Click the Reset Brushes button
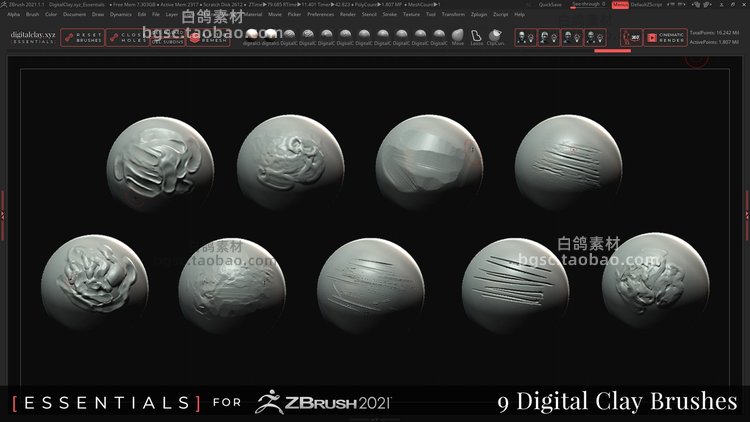The height and width of the screenshot is (422, 750). point(83,38)
